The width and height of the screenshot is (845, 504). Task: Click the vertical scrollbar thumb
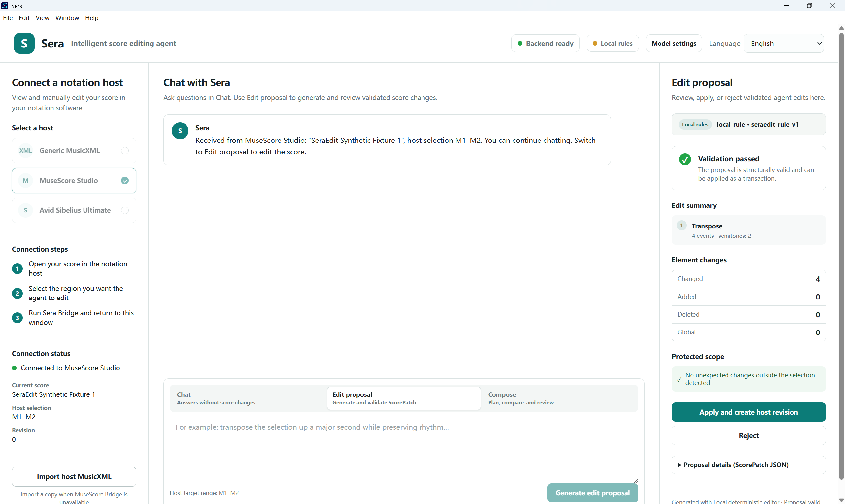click(x=841, y=256)
